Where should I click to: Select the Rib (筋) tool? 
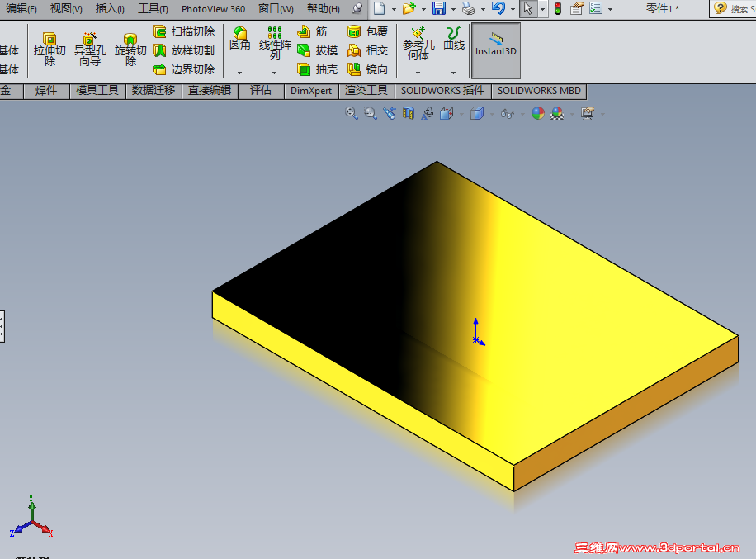313,32
